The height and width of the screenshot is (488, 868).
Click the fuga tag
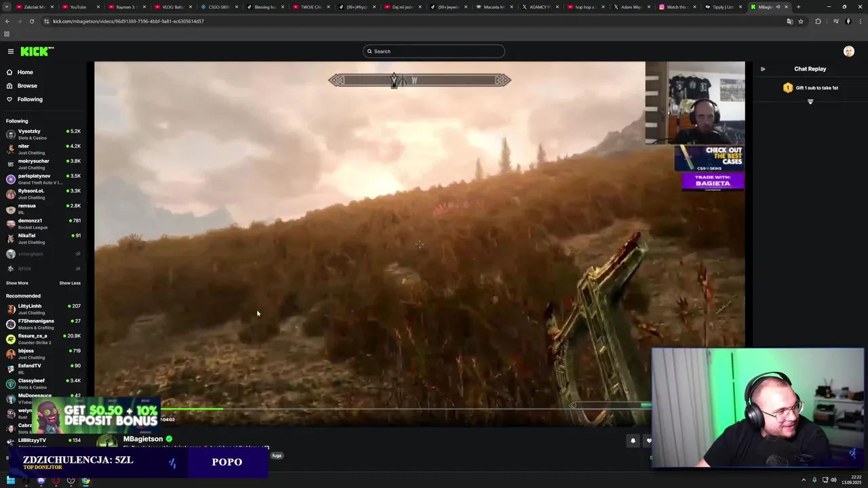coord(277,455)
